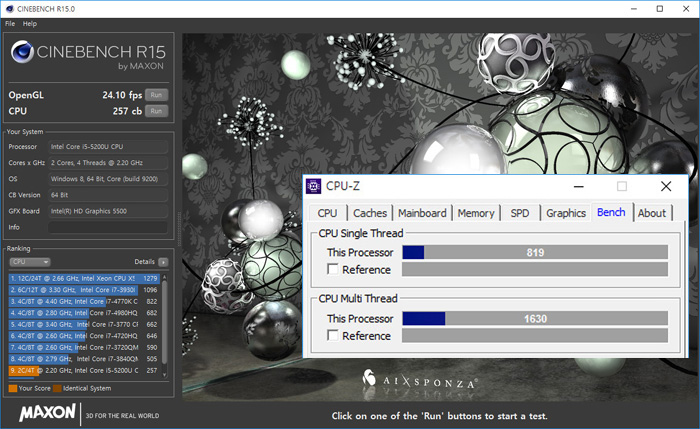Select the SPD tab in CPU-Z
700x429 pixels.
[x=520, y=213]
